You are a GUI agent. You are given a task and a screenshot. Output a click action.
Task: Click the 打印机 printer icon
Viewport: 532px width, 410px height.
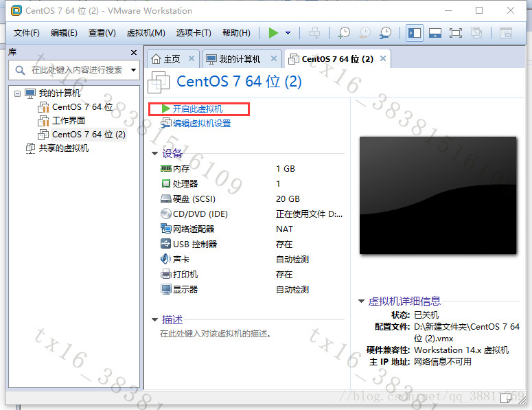[x=166, y=274]
